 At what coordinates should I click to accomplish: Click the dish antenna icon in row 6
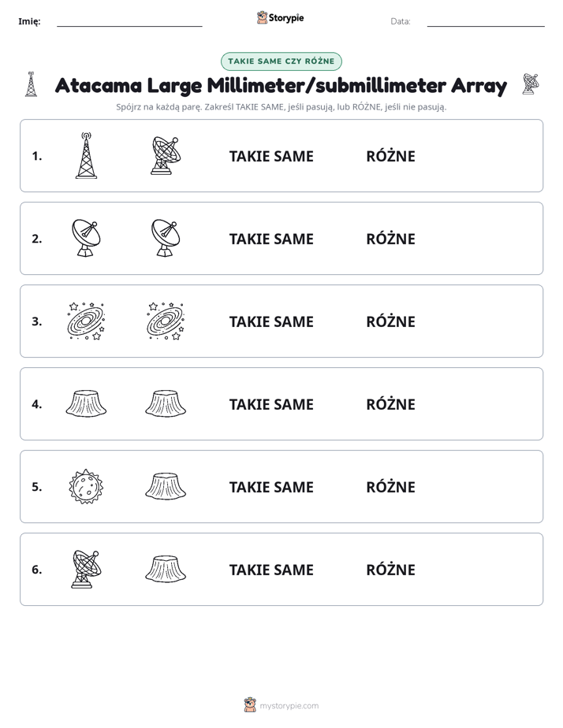pos(87,569)
